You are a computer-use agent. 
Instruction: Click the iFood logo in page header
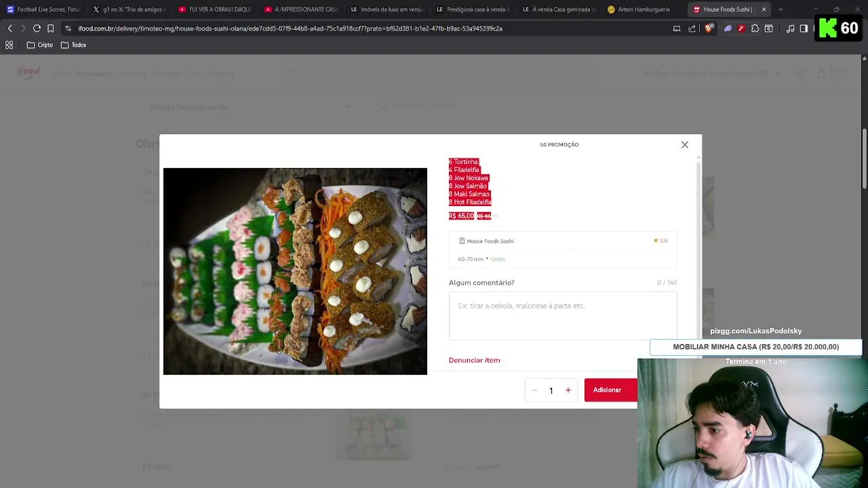tap(28, 73)
